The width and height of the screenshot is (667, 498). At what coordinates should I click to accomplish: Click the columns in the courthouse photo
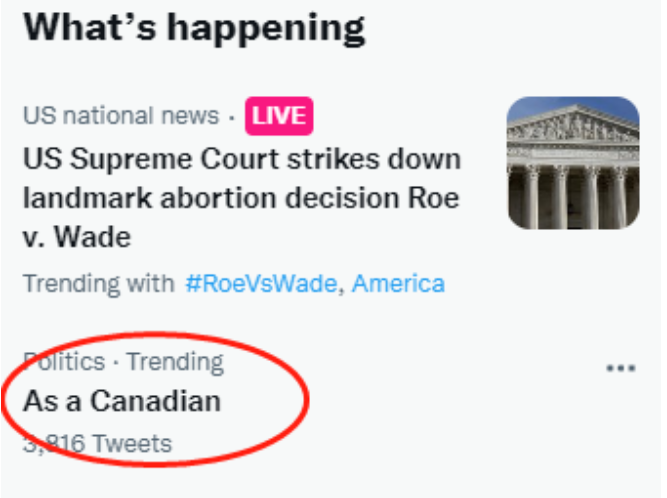point(572,190)
